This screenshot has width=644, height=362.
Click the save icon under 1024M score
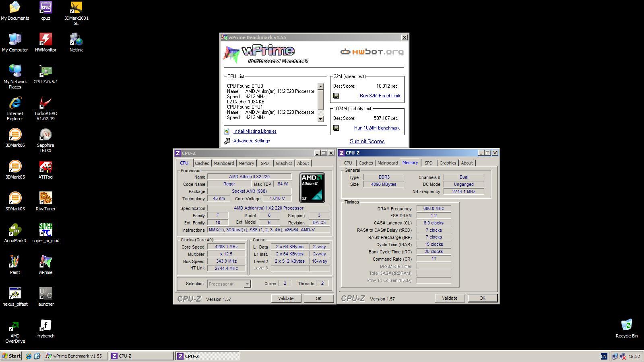(336, 128)
